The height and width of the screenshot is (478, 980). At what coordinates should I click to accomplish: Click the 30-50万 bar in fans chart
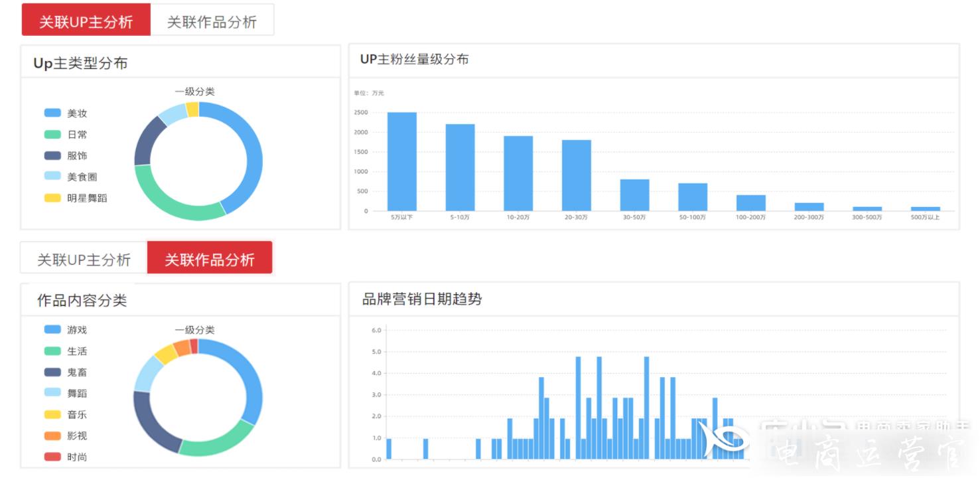(x=635, y=195)
